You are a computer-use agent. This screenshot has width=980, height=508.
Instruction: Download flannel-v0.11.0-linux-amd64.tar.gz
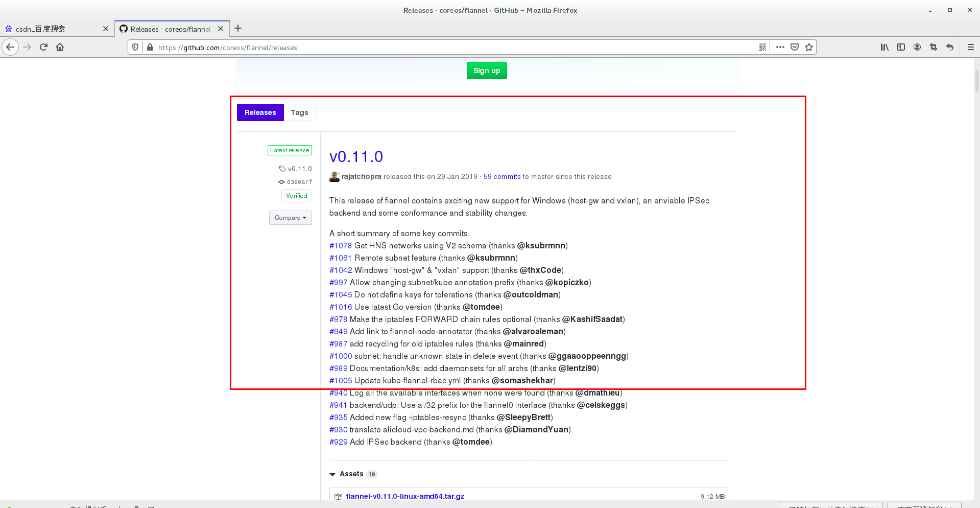[x=405, y=496]
